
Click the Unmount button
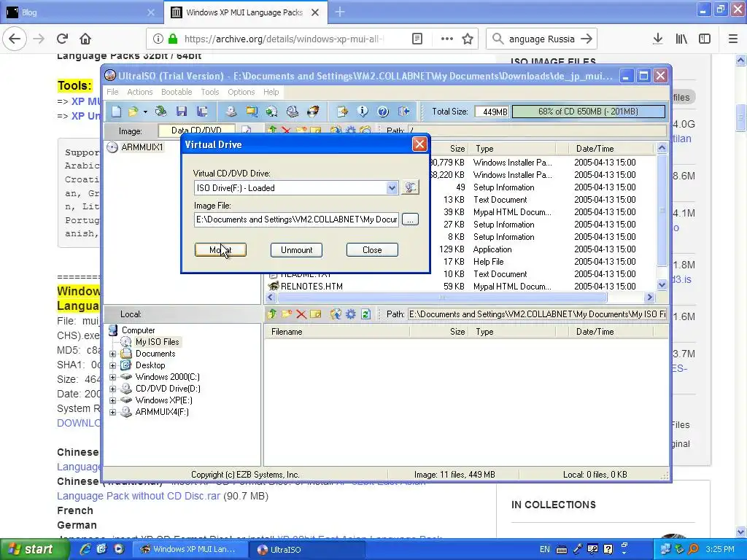coord(296,250)
